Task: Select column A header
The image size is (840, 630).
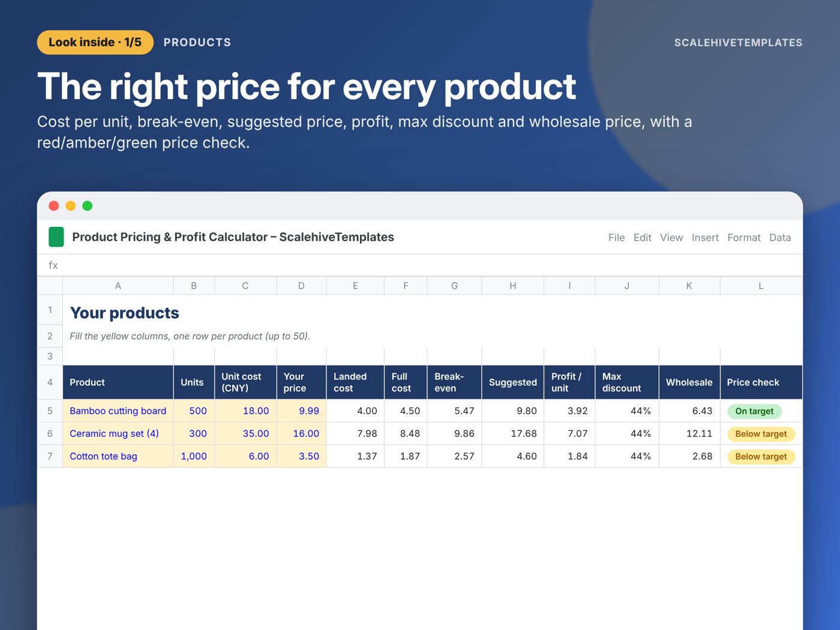Action: coord(118,286)
